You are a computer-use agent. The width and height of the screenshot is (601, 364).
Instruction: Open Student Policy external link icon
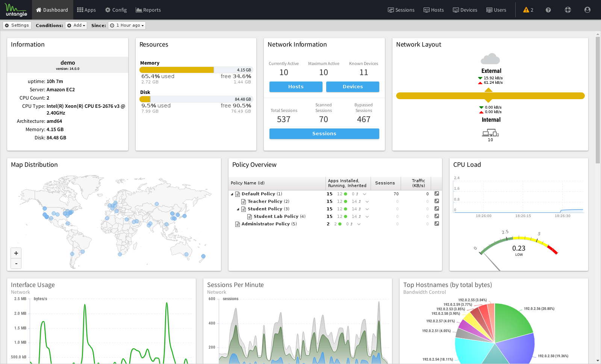click(x=437, y=208)
